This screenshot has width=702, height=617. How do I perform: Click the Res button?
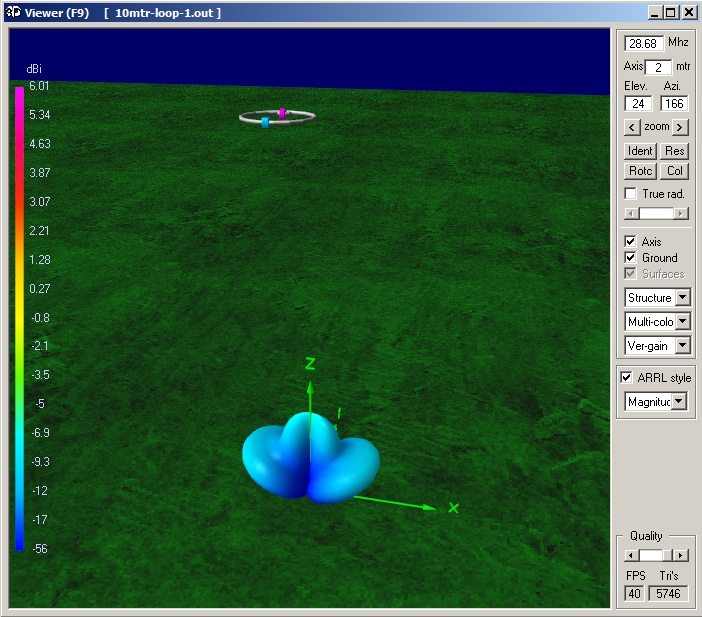674,151
